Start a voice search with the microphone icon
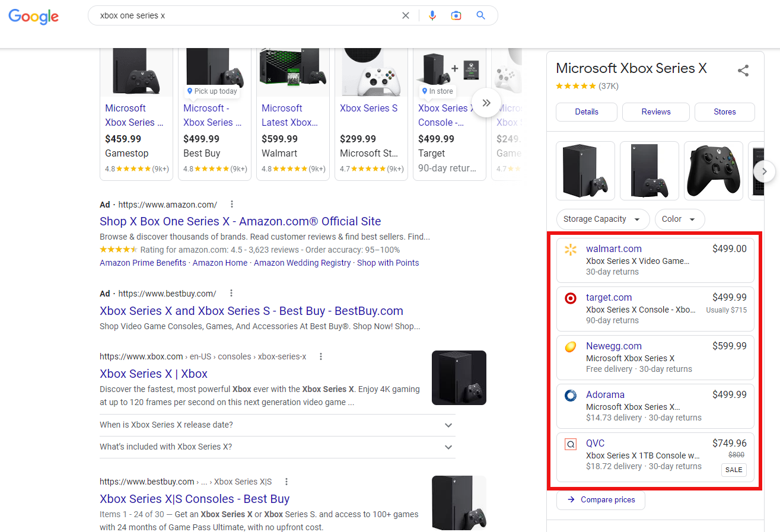Screen dimensions: 780x532 pos(432,15)
